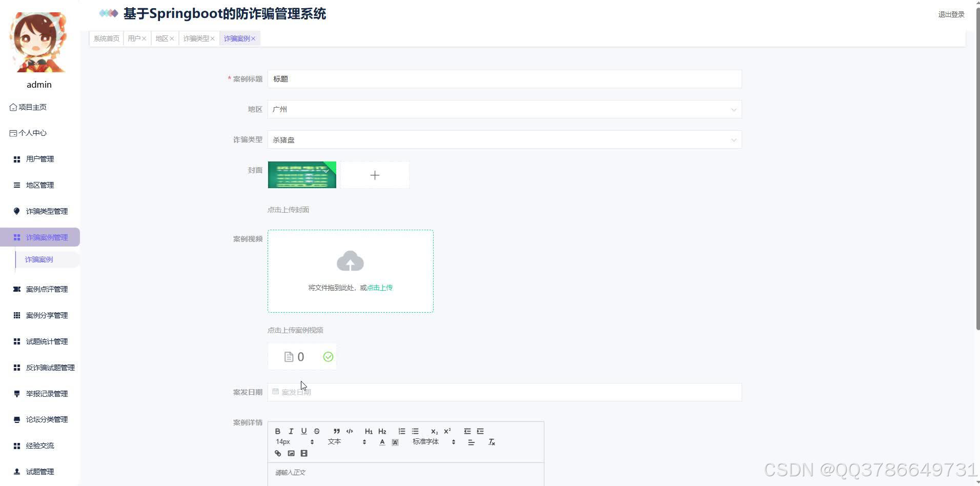The width and height of the screenshot is (980, 486).
Task: Apply strikethrough text formatting
Action: pos(317,431)
